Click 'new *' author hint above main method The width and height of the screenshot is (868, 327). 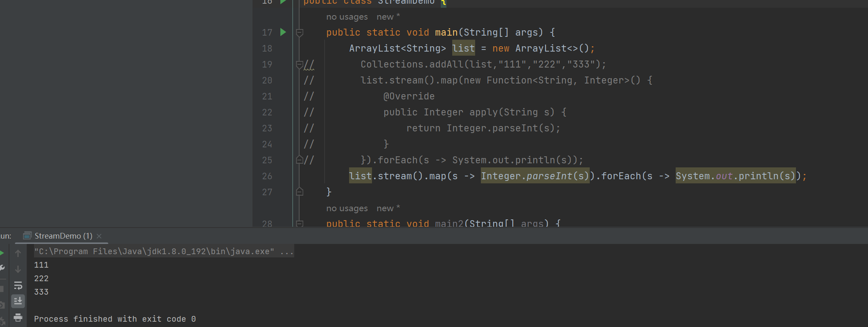pos(388,17)
